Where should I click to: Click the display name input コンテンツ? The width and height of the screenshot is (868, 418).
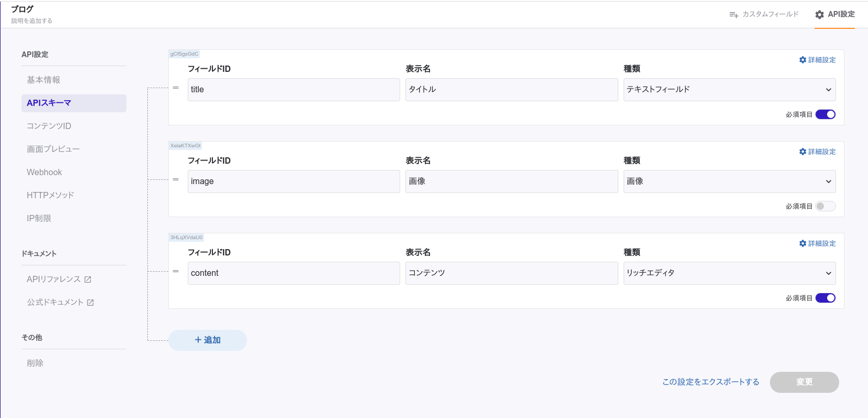point(512,273)
